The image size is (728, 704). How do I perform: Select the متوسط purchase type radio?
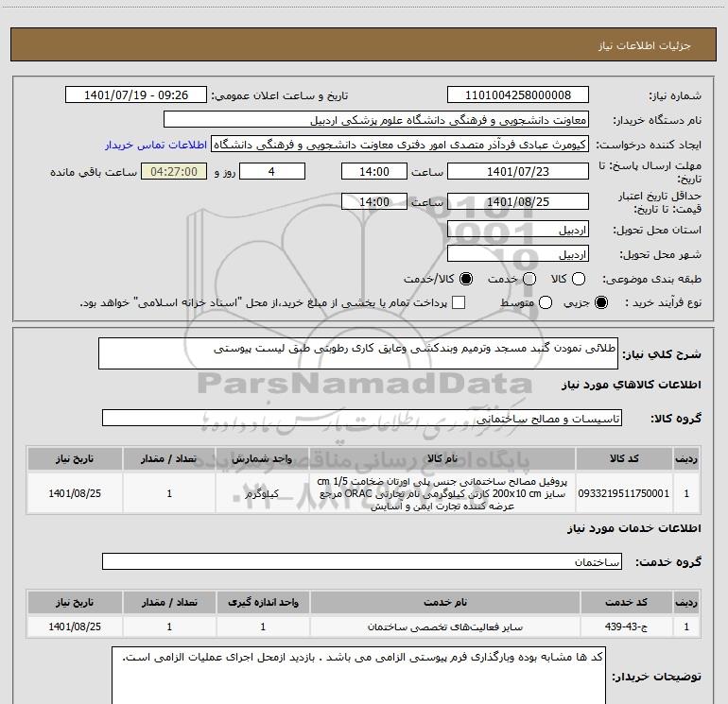pos(546,302)
